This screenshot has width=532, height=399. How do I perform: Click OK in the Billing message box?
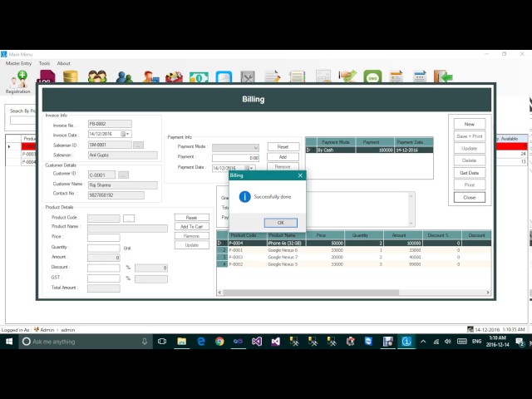(281, 223)
